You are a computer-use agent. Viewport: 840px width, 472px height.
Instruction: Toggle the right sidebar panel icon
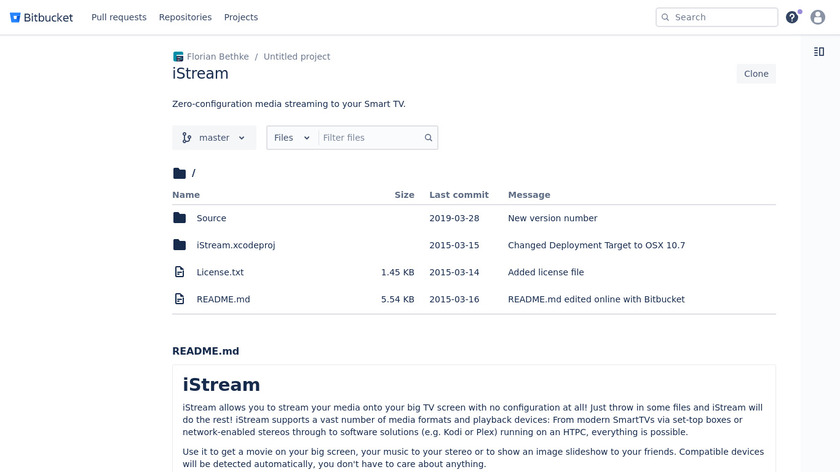coord(819,51)
